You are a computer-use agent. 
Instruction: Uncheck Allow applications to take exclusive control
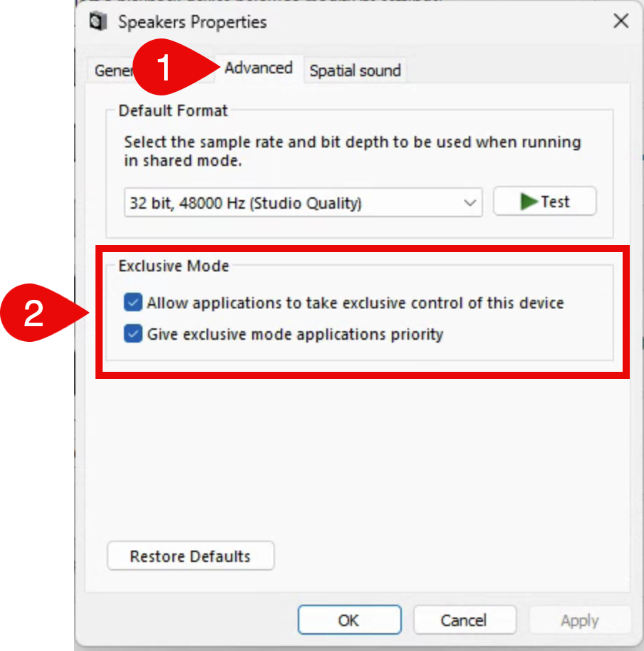133,303
